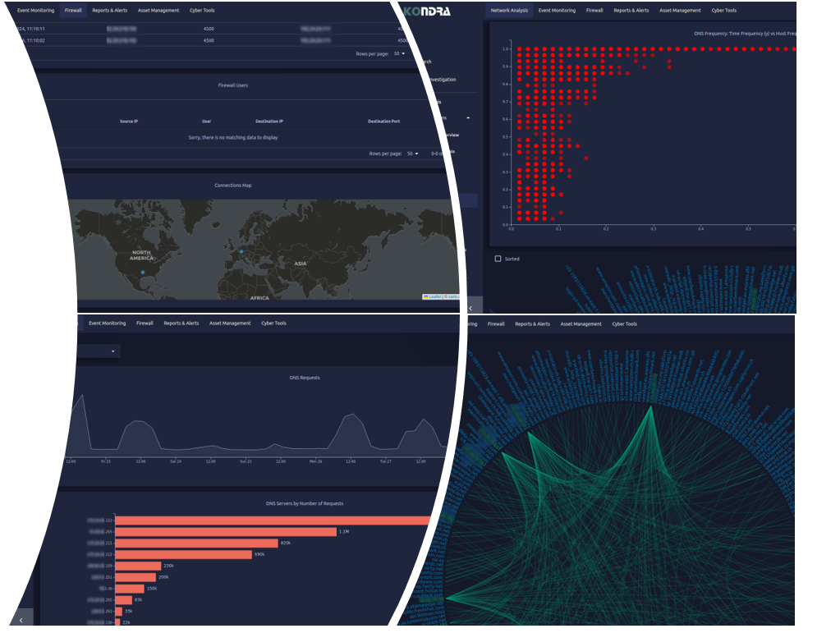Collapse sidebar using chevron below DNS bar chart
The width and height of the screenshot is (840, 633).
21,619
